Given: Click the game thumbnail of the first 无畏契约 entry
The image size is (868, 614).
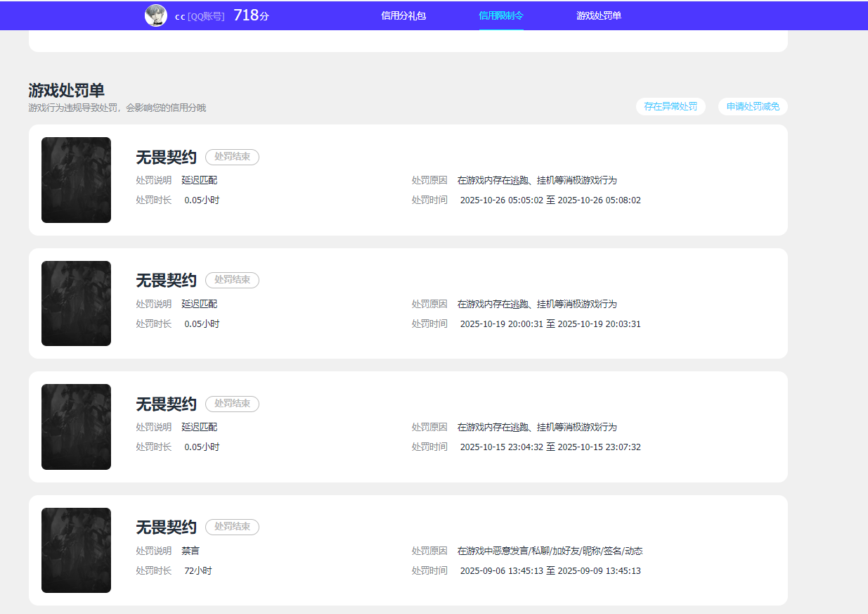Looking at the screenshot, I should [x=76, y=180].
